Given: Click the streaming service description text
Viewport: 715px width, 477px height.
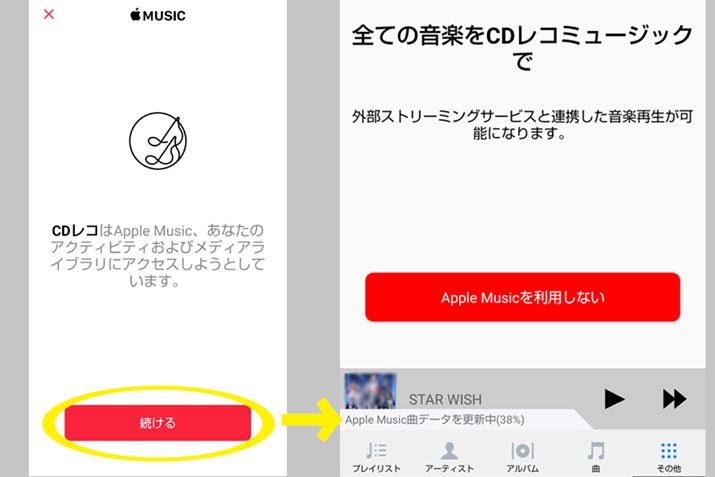Looking at the screenshot, I should 523,124.
